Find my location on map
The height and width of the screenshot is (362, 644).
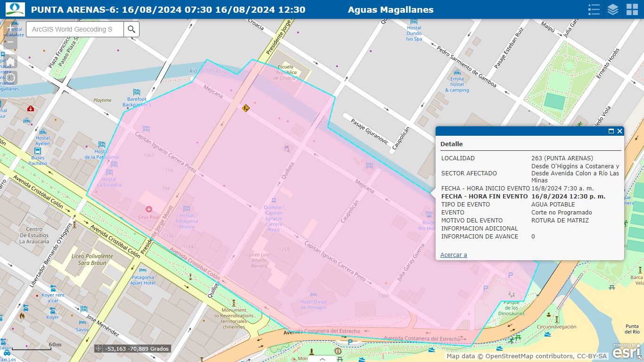(10, 78)
